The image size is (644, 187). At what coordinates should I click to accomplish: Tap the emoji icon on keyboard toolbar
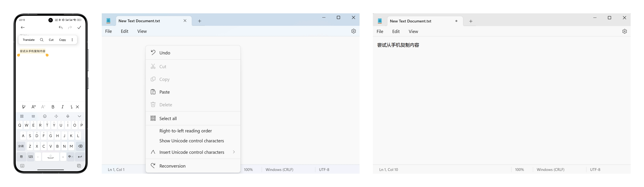point(45,116)
